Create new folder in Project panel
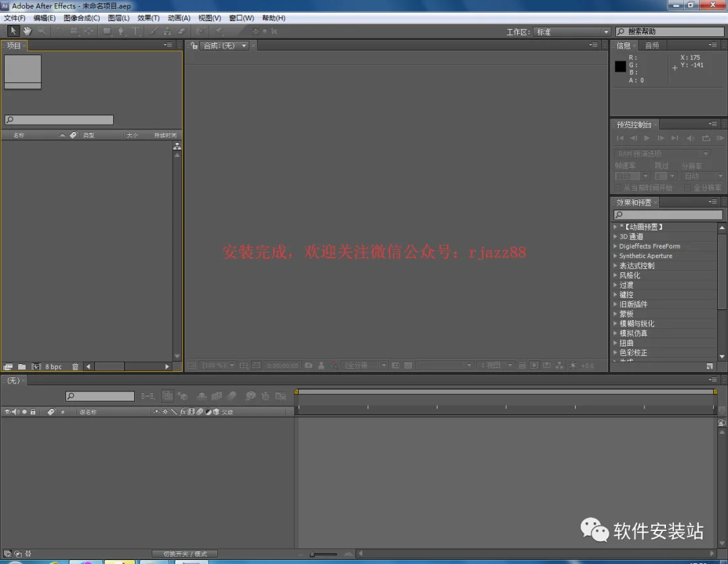 [x=22, y=367]
